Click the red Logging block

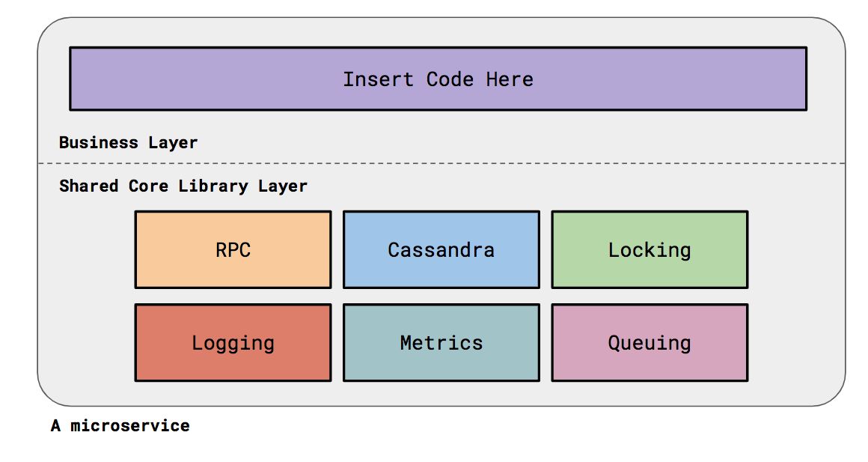233,342
